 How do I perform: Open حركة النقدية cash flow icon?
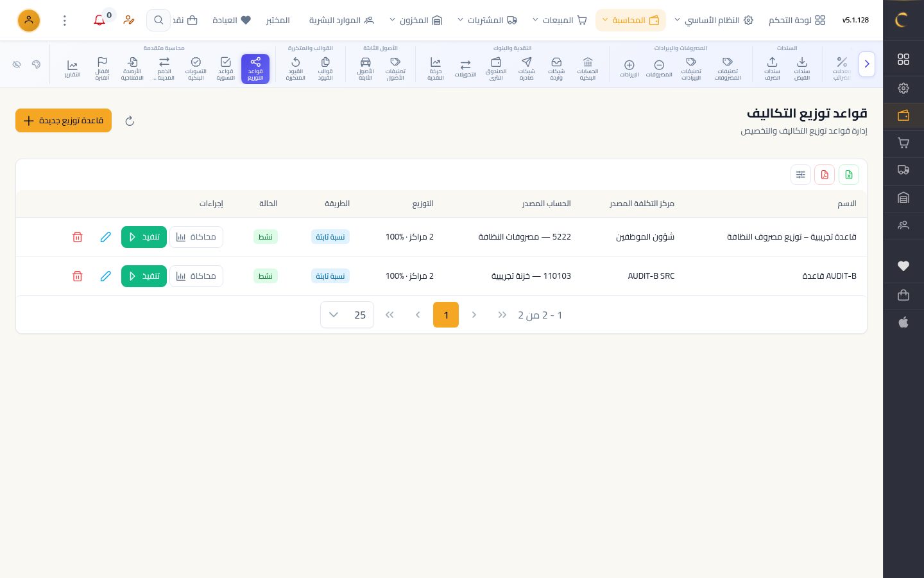point(436,69)
